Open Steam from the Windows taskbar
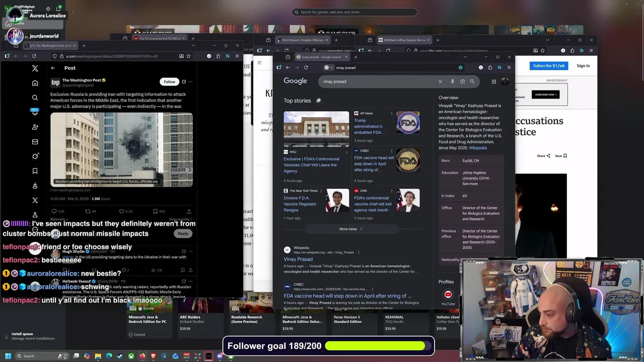 click(x=120, y=356)
